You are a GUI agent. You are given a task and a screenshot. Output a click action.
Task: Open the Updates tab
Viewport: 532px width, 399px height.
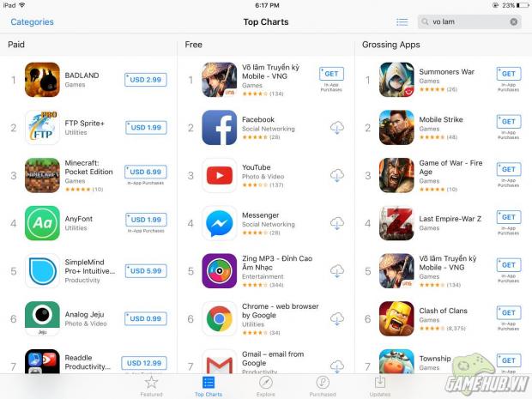[379, 386]
